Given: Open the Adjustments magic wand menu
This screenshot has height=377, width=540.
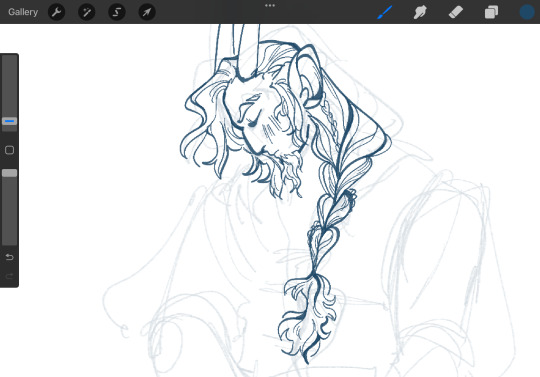Looking at the screenshot, I should point(86,12).
